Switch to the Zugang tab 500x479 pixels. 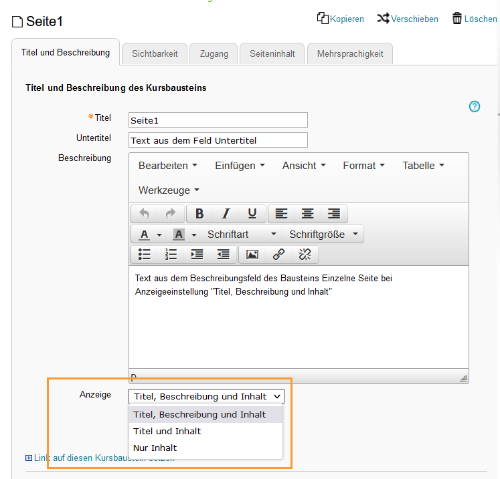coord(214,54)
